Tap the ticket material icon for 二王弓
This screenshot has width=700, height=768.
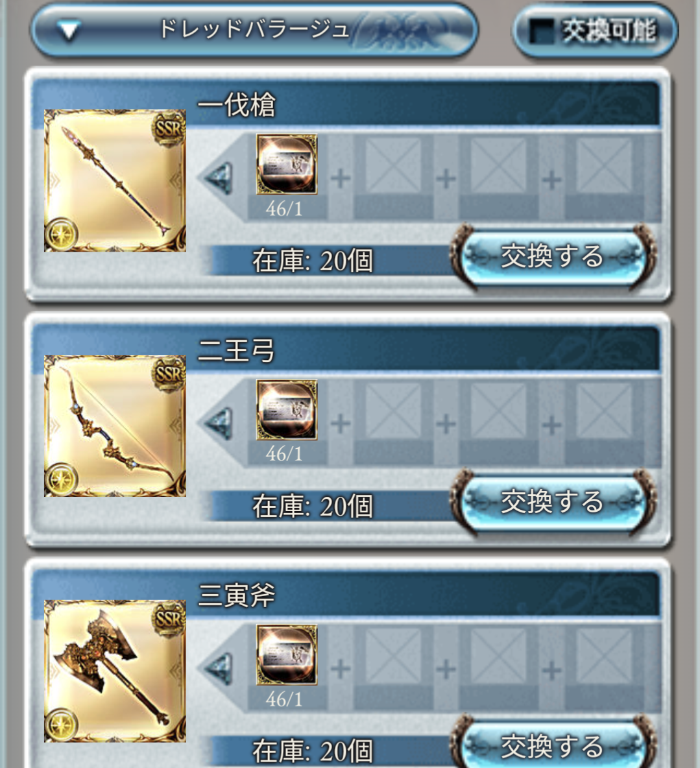point(287,409)
